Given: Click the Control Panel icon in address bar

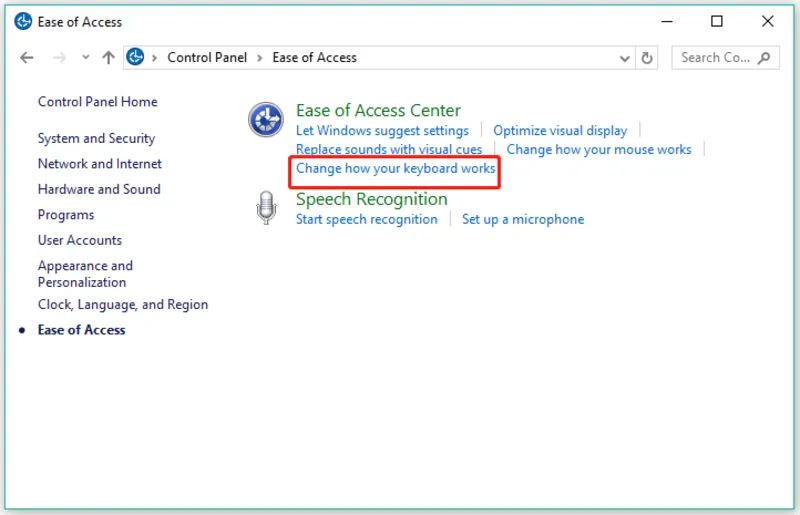Looking at the screenshot, I should click(x=135, y=57).
